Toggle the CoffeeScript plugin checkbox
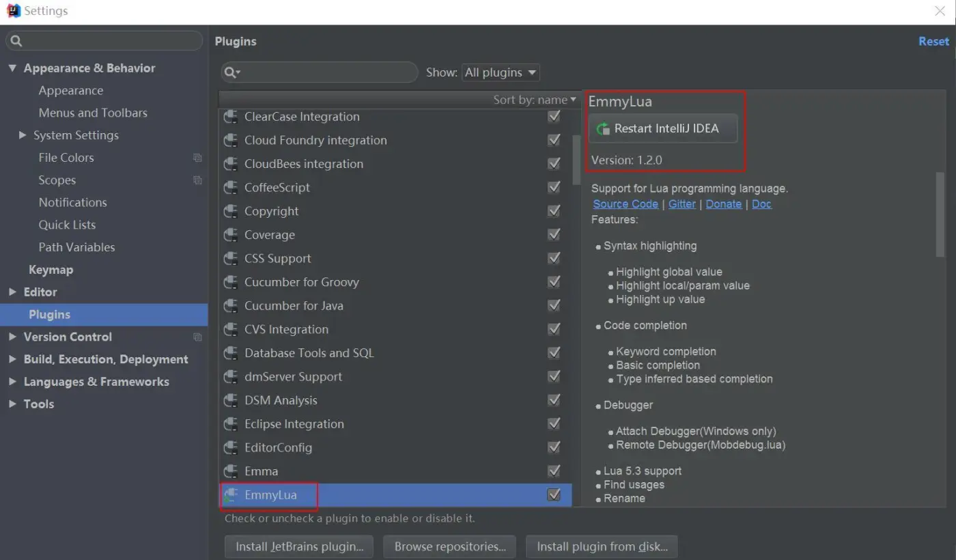The image size is (956, 560). point(554,187)
